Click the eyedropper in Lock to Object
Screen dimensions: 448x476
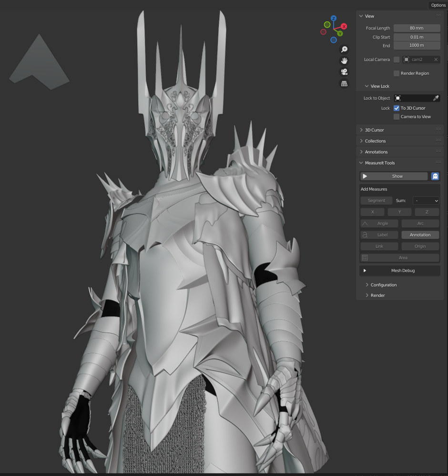[436, 98]
